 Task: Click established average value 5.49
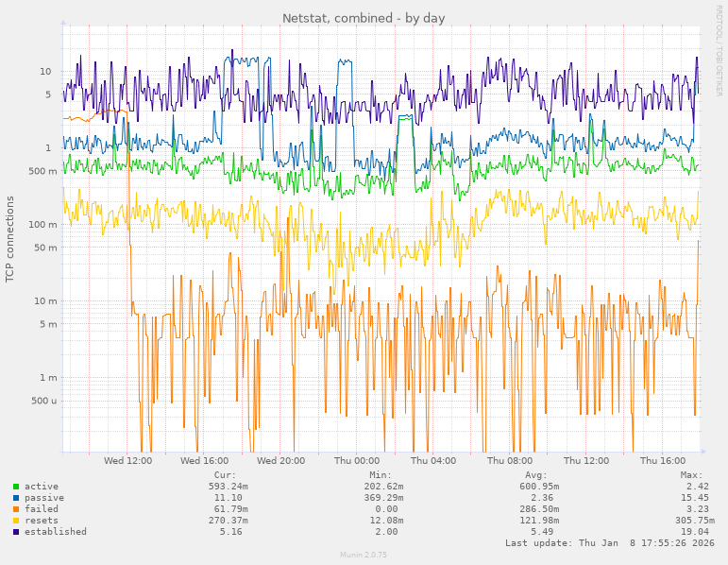[x=542, y=532]
